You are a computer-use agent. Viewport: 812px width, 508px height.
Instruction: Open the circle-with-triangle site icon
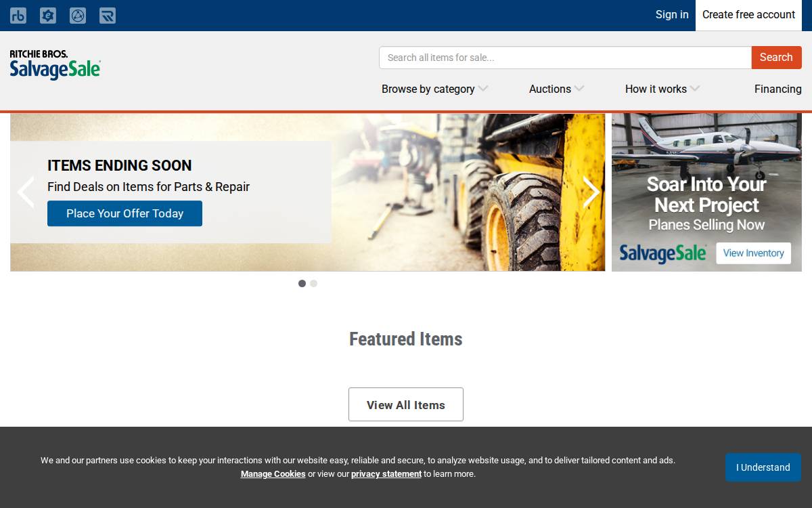point(78,16)
